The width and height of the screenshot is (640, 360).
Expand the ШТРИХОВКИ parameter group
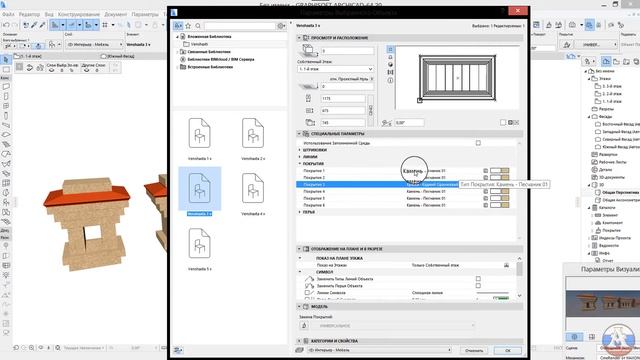click(x=300, y=150)
